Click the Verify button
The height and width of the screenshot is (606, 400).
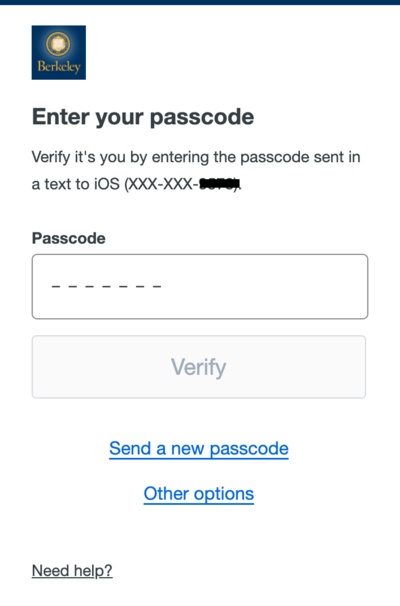(199, 367)
